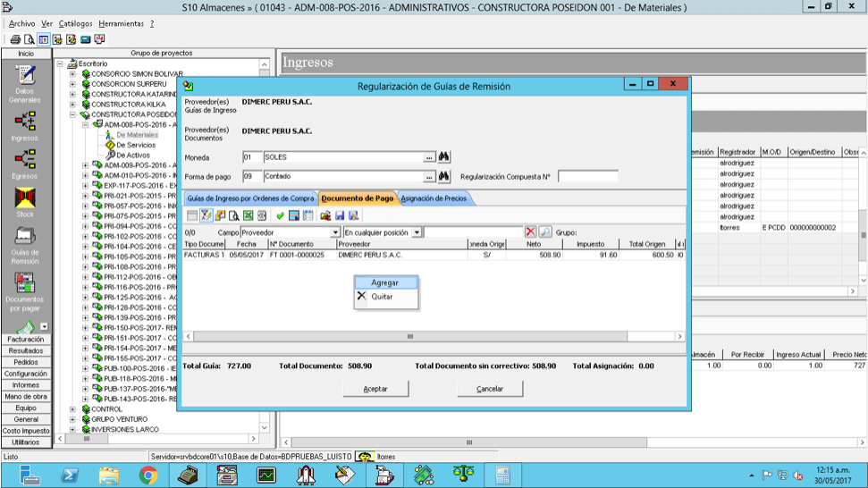Screen dimensions: 868x488
Task: Click the Excel export icon in dialog toolbar
Action: [x=248, y=215]
